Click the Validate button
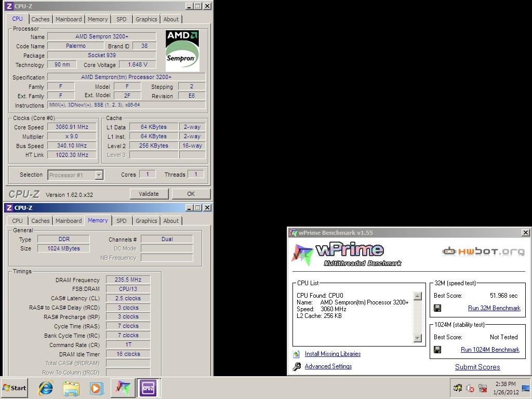 pyautogui.click(x=149, y=194)
